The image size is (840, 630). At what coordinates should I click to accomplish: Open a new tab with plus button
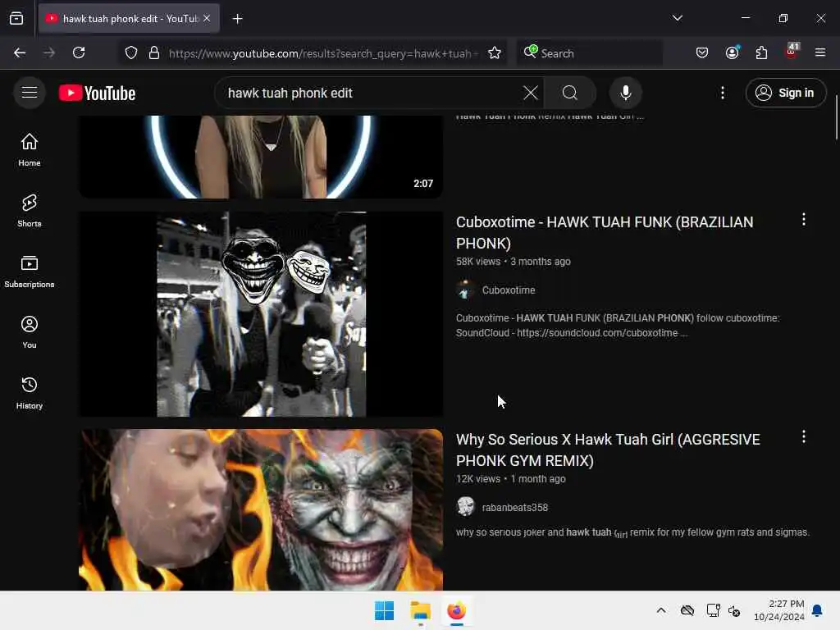click(x=237, y=19)
